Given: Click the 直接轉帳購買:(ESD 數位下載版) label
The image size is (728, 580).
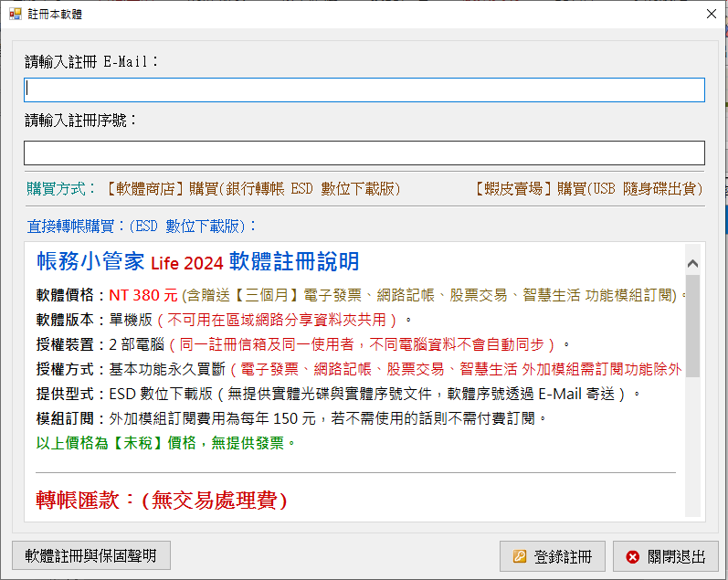Looking at the screenshot, I should (142, 227).
